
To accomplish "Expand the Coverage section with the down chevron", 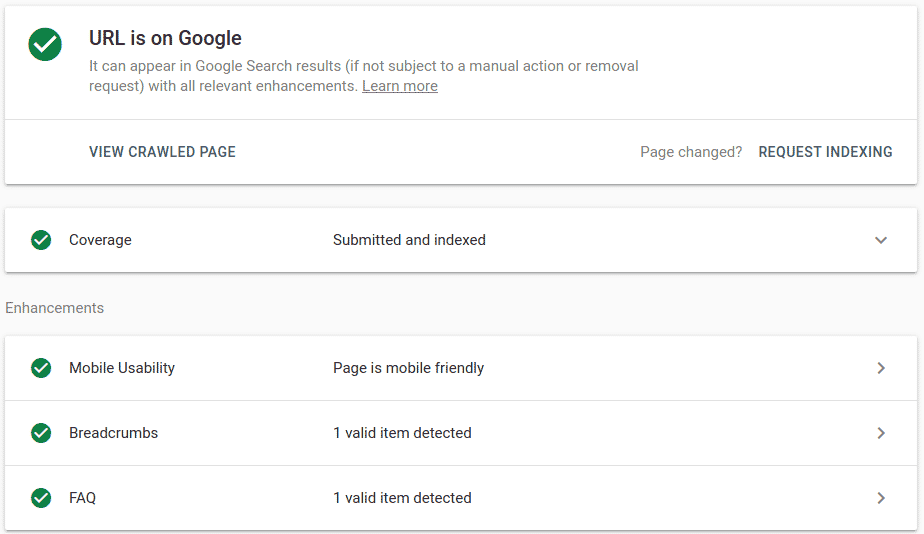I will pos(881,240).
